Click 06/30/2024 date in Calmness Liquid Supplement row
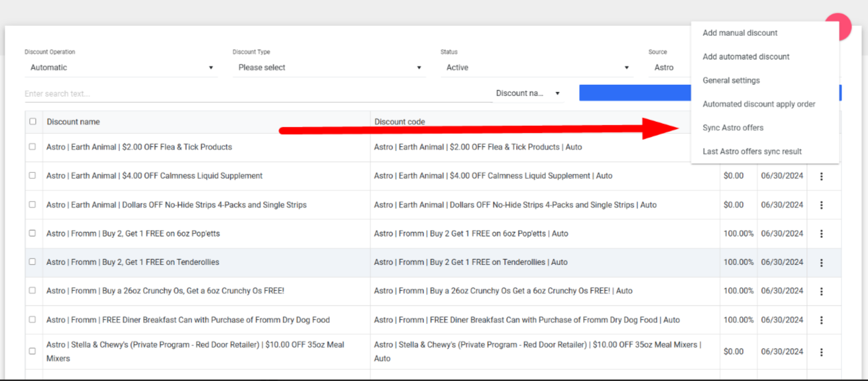 click(x=781, y=176)
